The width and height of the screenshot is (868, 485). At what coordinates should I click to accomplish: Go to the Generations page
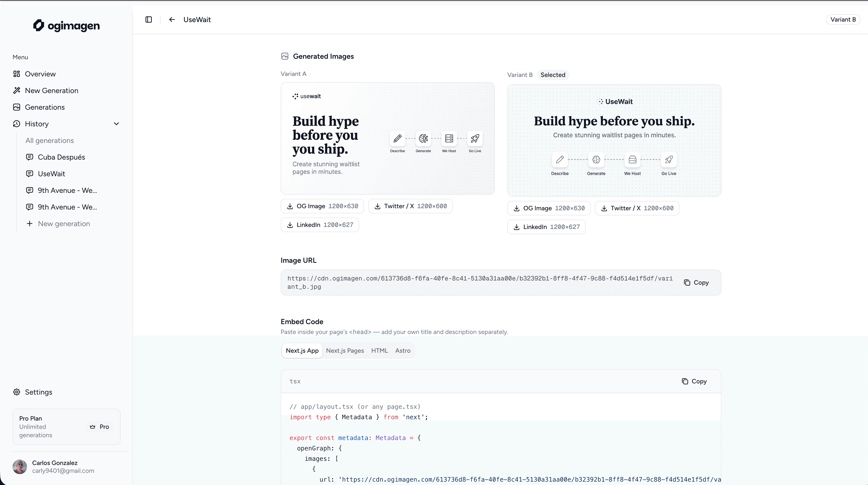pyautogui.click(x=44, y=107)
